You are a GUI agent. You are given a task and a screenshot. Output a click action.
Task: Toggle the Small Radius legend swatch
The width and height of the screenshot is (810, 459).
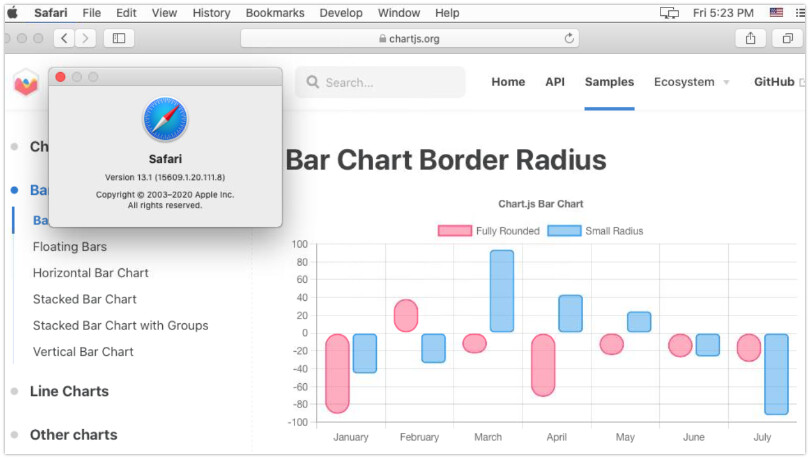pyautogui.click(x=564, y=231)
